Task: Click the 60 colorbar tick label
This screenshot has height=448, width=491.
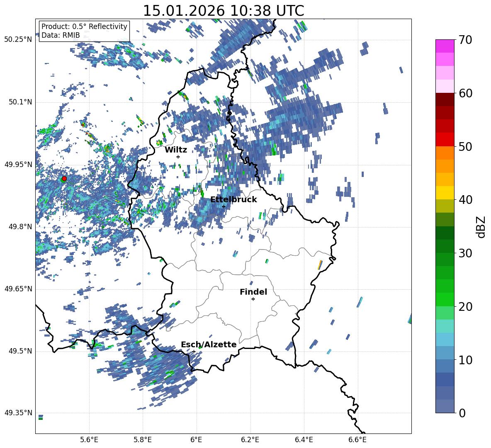Action: [x=466, y=93]
